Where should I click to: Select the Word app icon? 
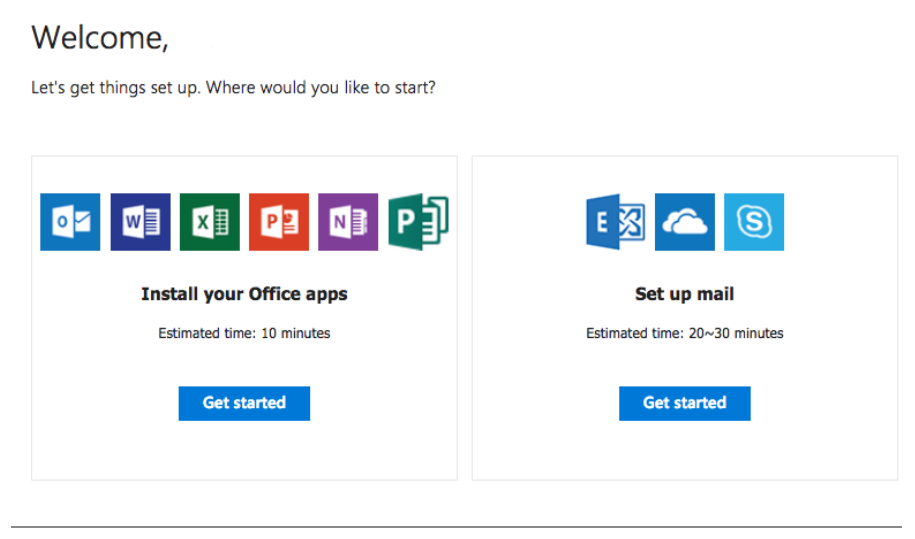141,222
